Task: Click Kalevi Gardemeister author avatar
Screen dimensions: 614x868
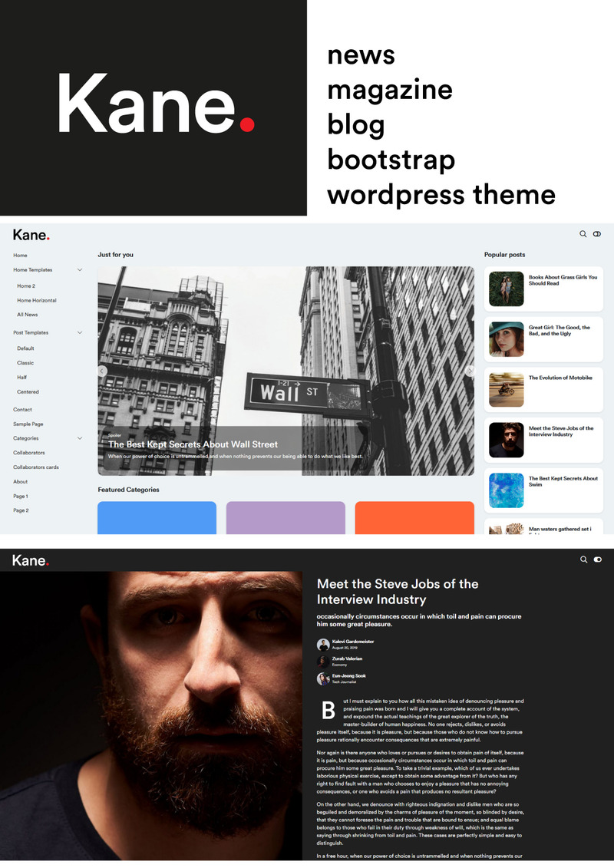Action: point(323,644)
